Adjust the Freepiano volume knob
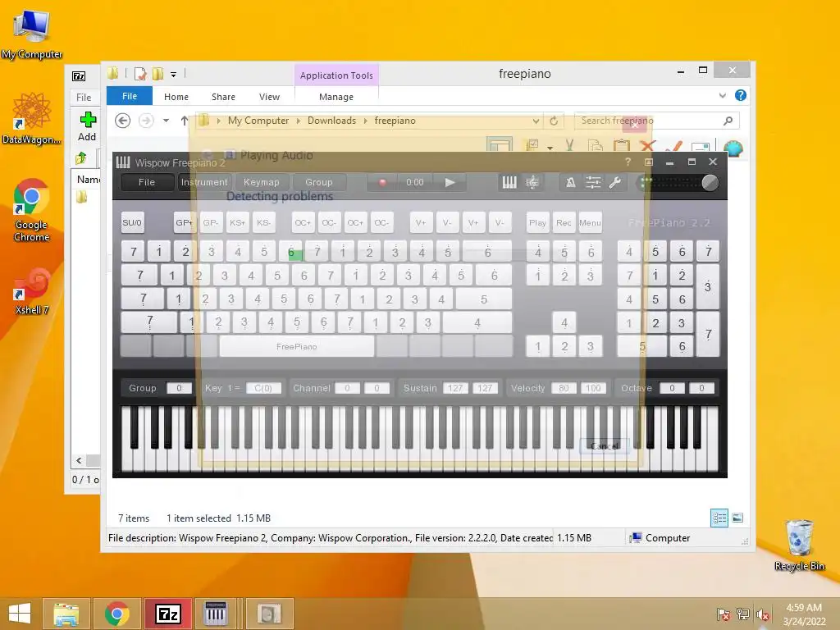 (x=710, y=183)
